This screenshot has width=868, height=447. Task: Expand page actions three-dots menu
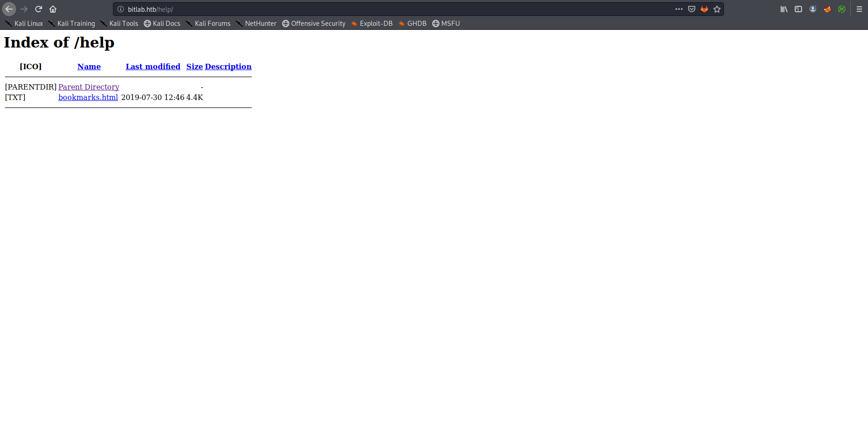coord(679,9)
